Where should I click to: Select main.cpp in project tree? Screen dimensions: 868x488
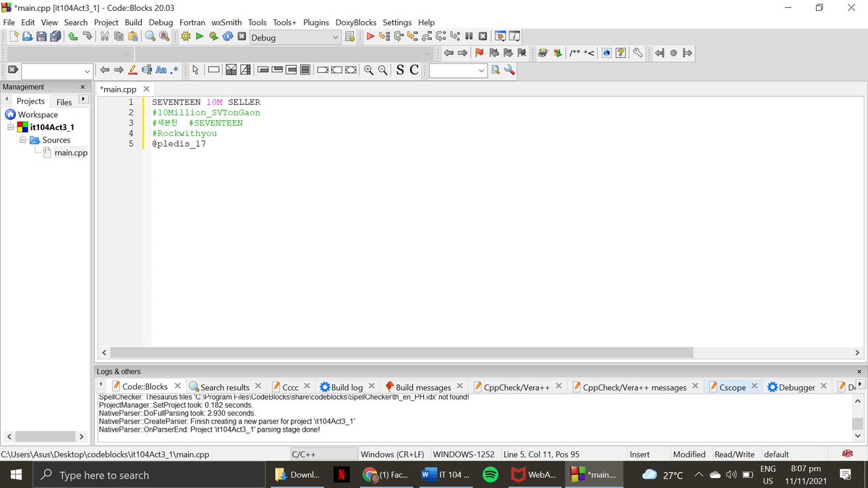71,153
